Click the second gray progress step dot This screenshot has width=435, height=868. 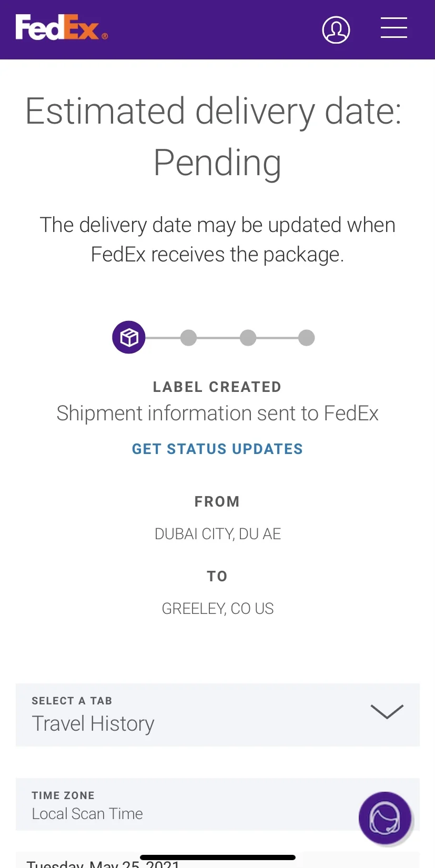188,338
